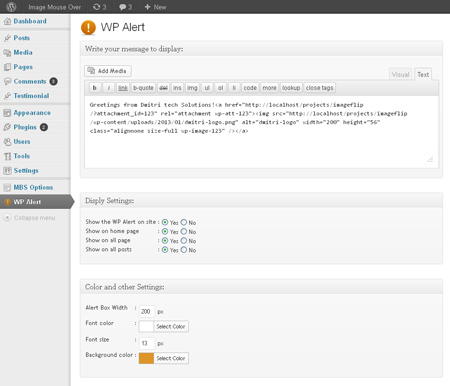Image resolution: width=450 pixels, height=386 pixels.
Task: Click the Tools icon in sidebar
Action: [x=7, y=156]
